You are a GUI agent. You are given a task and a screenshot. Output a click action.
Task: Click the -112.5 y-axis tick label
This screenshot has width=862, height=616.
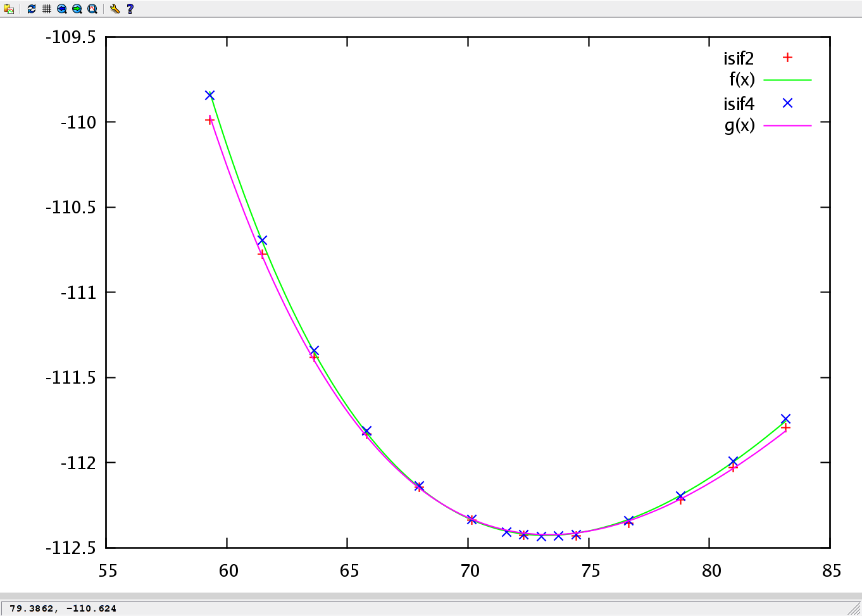[x=70, y=548]
